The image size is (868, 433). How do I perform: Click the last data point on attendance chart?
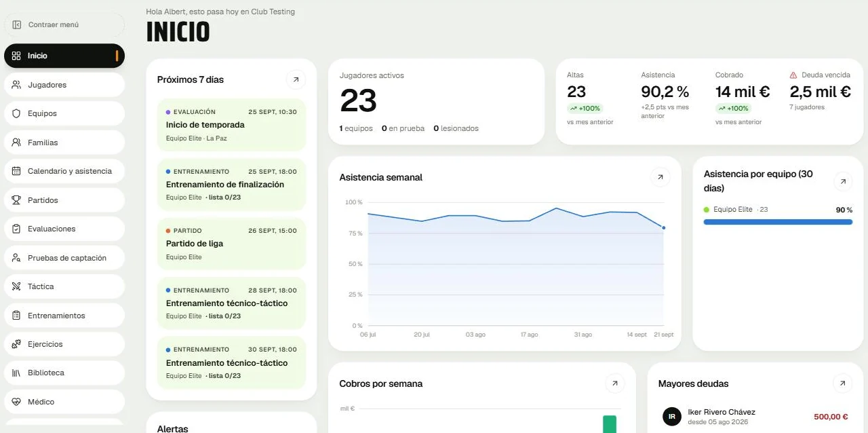(663, 228)
